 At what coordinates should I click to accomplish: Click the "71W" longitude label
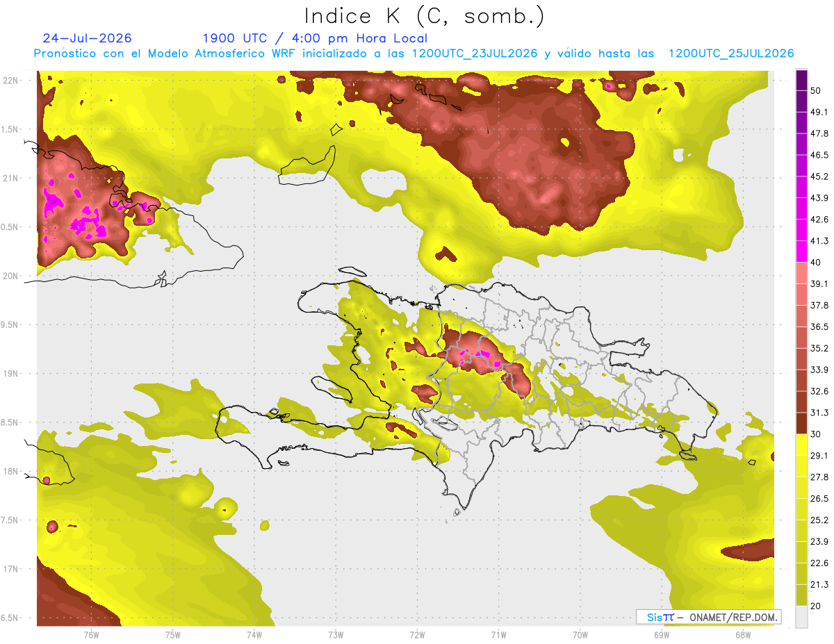498,635
